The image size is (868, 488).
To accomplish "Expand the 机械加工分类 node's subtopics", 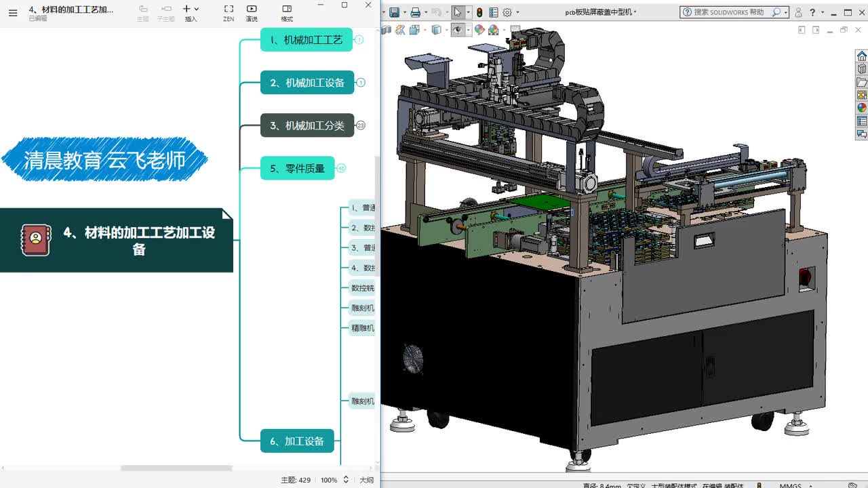I will (361, 125).
